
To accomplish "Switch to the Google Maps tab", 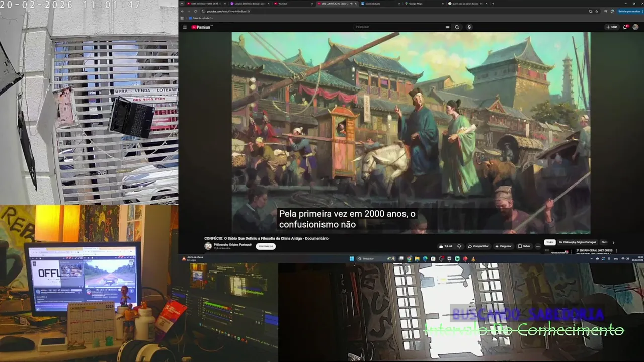I will 425,4.
